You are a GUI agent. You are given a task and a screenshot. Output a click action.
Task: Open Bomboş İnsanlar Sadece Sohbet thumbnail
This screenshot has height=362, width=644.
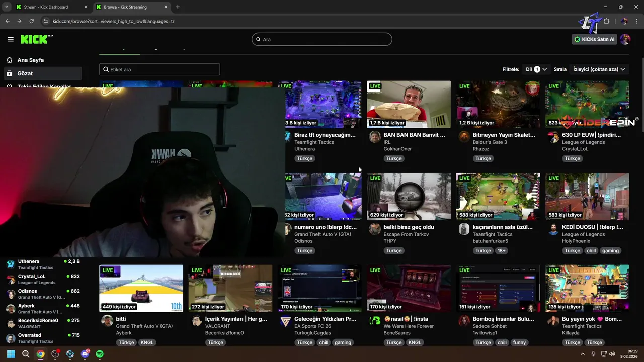[x=498, y=289]
